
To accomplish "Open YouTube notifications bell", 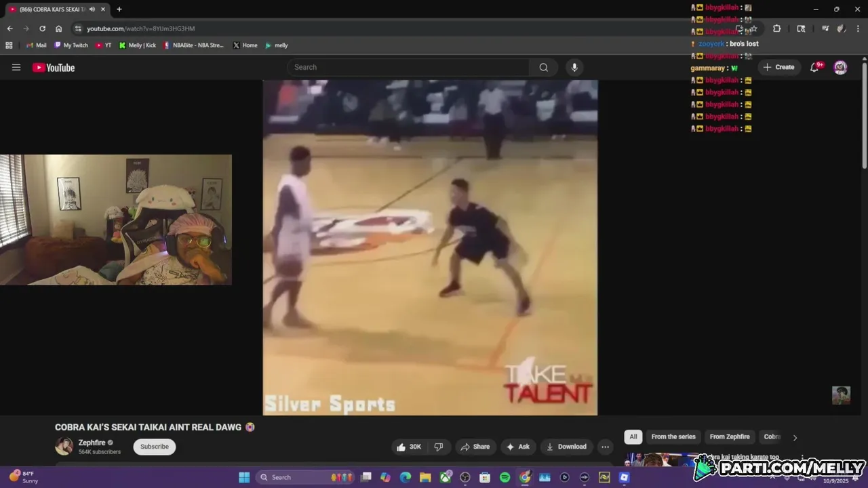I will pos(816,67).
